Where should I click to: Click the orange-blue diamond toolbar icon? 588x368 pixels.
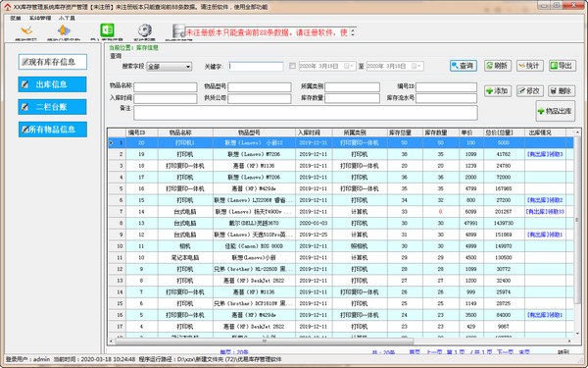coord(64,30)
